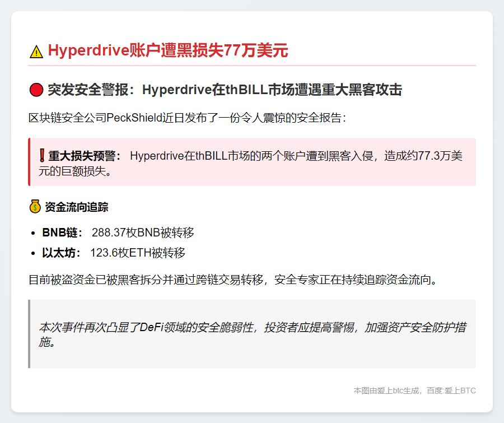Click the gray left border of quote block
This screenshot has width=504, height=423.
click(x=29, y=334)
